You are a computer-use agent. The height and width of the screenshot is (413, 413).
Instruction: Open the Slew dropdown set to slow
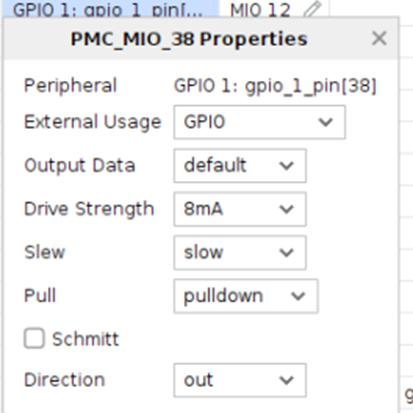[x=240, y=253]
